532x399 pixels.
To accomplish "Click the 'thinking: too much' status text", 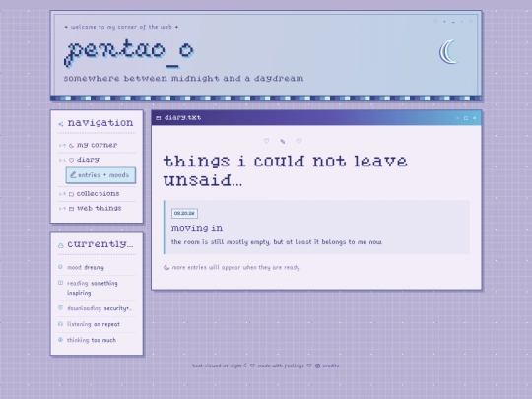I will tap(92, 340).
